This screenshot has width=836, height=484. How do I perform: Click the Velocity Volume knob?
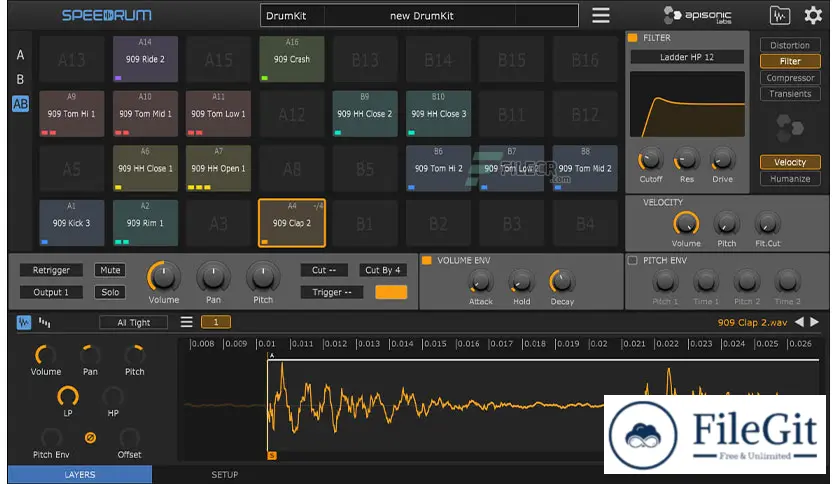[x=686, y=224]
